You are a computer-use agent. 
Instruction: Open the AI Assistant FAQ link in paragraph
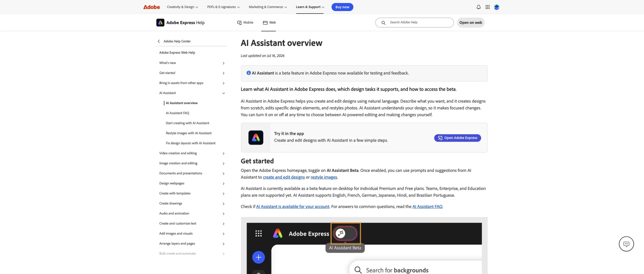pyautogui.click(x=427, y=207)
